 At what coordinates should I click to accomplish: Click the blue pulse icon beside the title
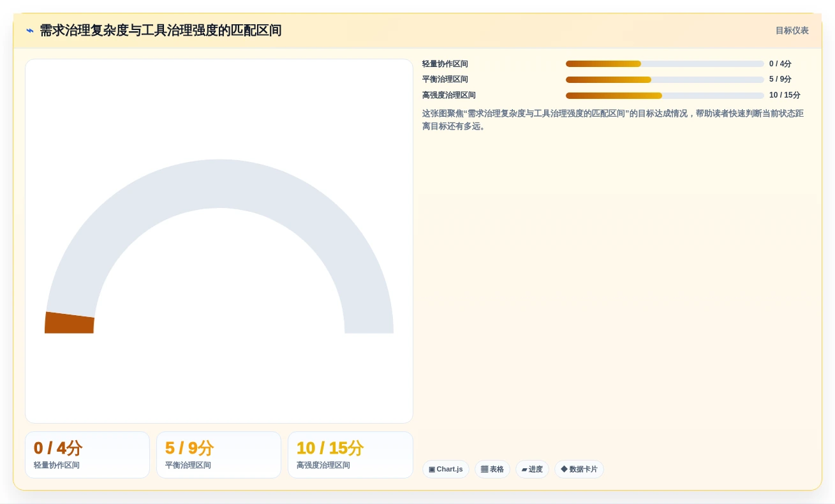[30, 31]
